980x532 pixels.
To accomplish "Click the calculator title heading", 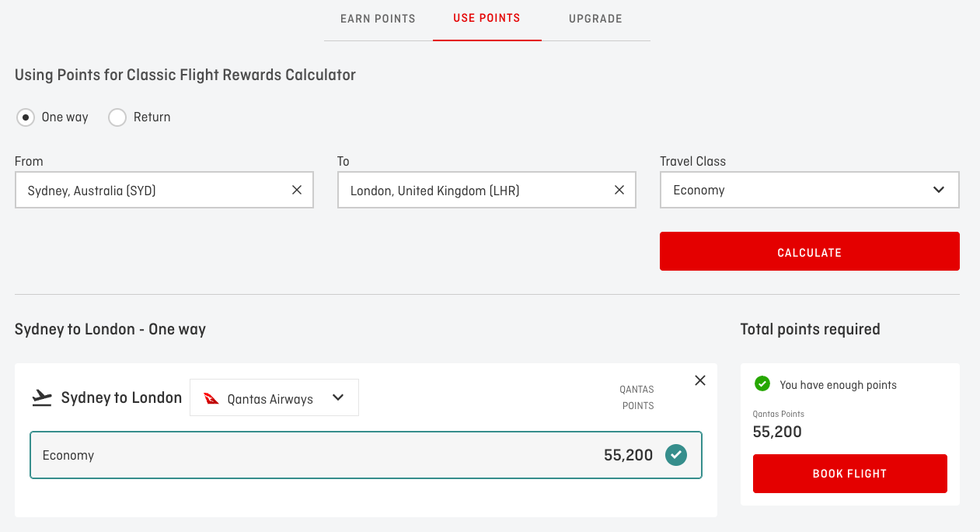I will [185, 75].
